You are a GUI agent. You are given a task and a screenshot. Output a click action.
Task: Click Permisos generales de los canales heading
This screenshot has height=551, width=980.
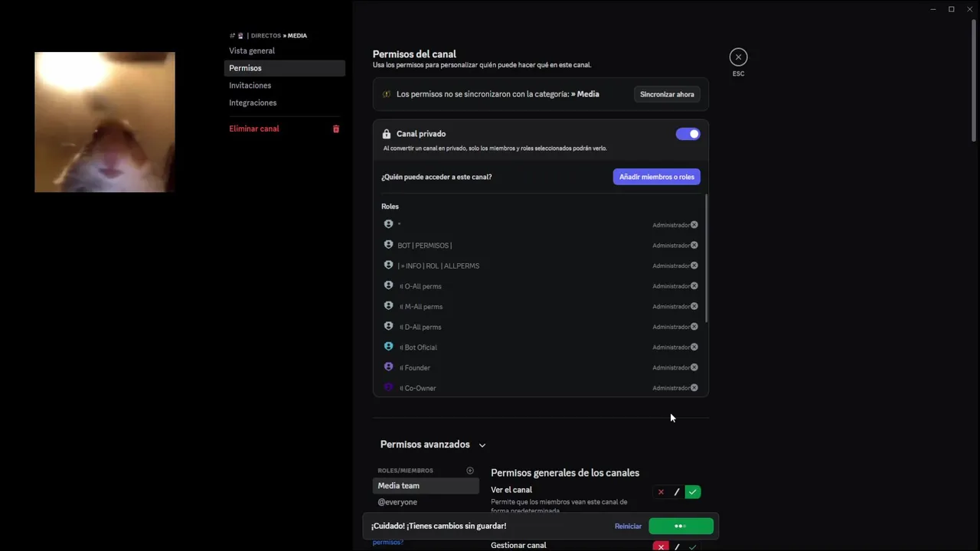(565, 473)
